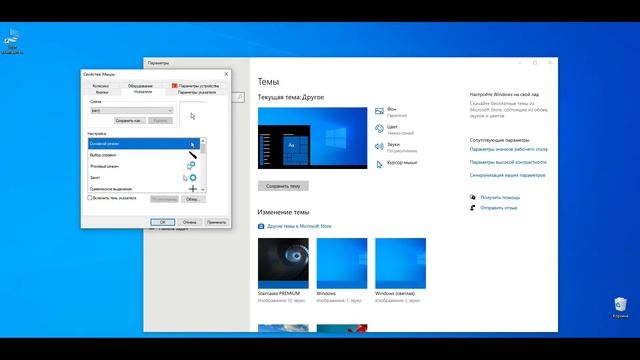This screenshot has height=360, width=640.
Task: Click the Сохранить как button
Action: pyautogui.click(x=129, y=120)
